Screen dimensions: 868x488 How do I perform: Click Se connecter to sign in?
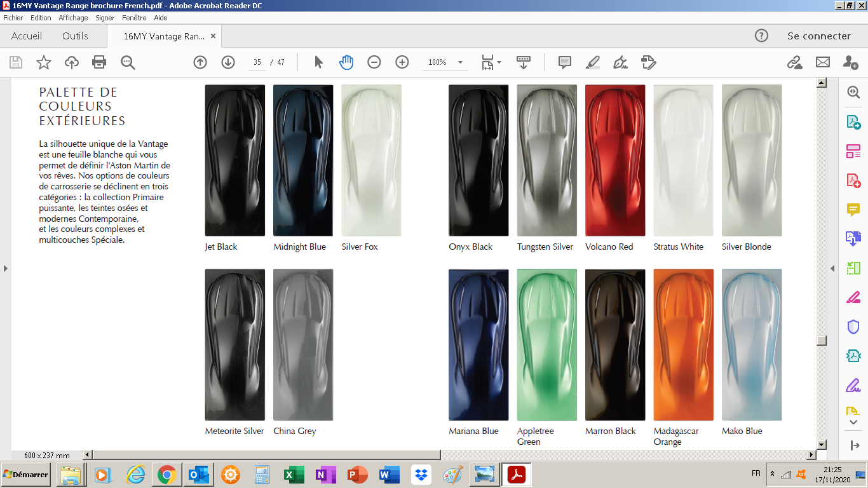click(819, 36)
